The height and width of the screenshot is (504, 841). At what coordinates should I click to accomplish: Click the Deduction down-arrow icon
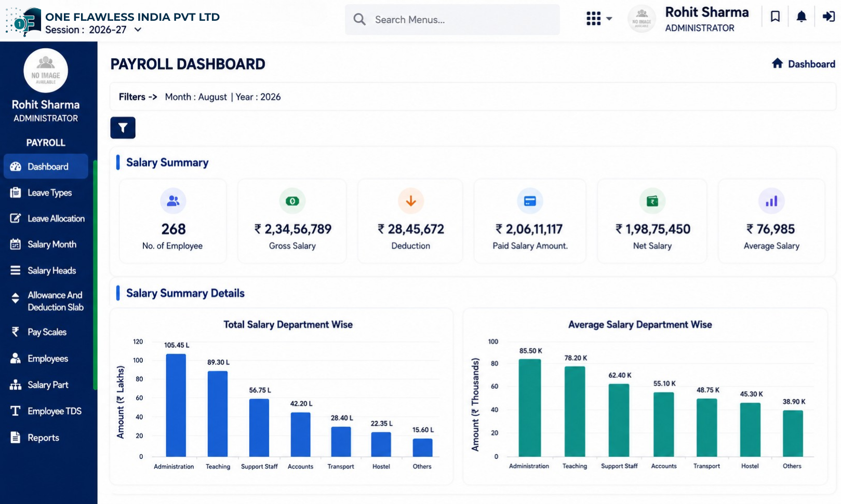(411, 201)
